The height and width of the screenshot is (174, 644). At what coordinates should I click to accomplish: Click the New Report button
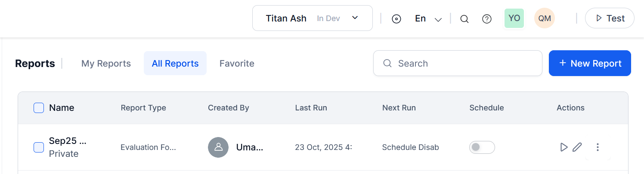pyautogui.click(x=590, y=64)
